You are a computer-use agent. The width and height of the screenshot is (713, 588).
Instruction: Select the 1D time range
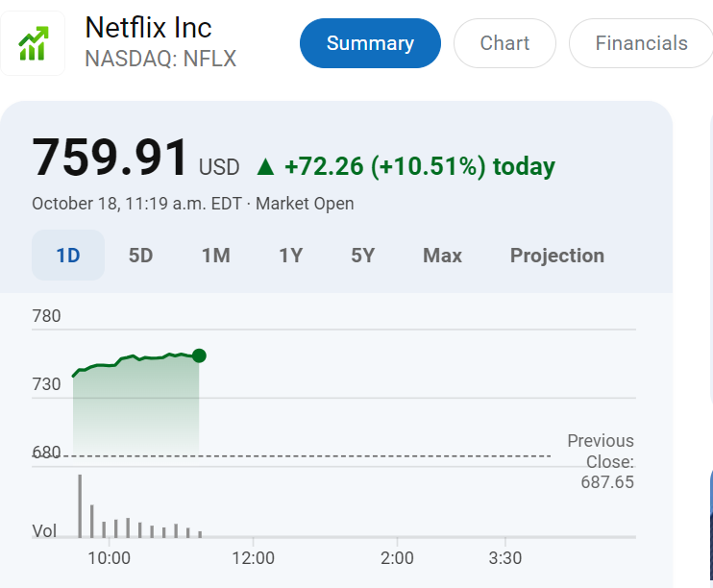pos(67,256)
